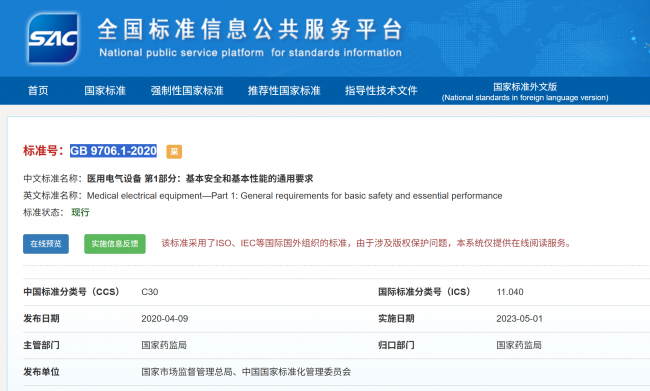Click 国家药监局 in the 主管部门 row
650x391 pixels.
164,345
